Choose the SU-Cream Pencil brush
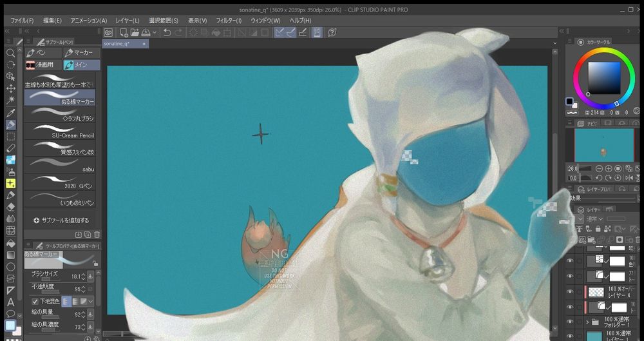Screen dimensions: 644x341 [60, 132]
